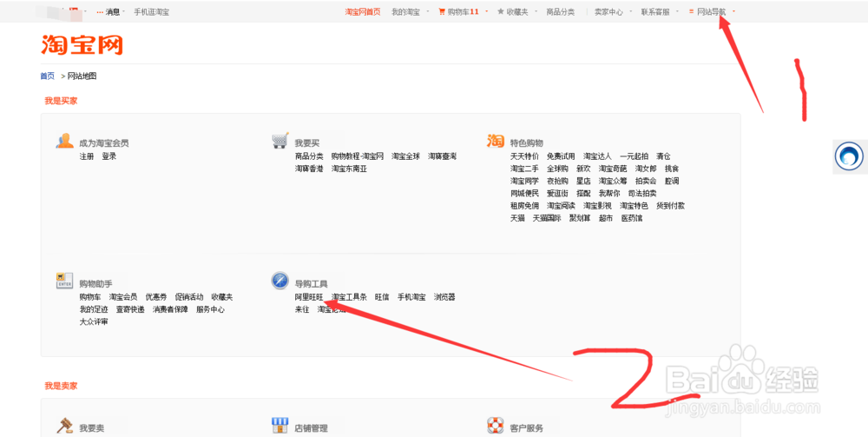Open the 一元起拍 link
Viewport: 868px width, 437px height.
pos(634,156)
